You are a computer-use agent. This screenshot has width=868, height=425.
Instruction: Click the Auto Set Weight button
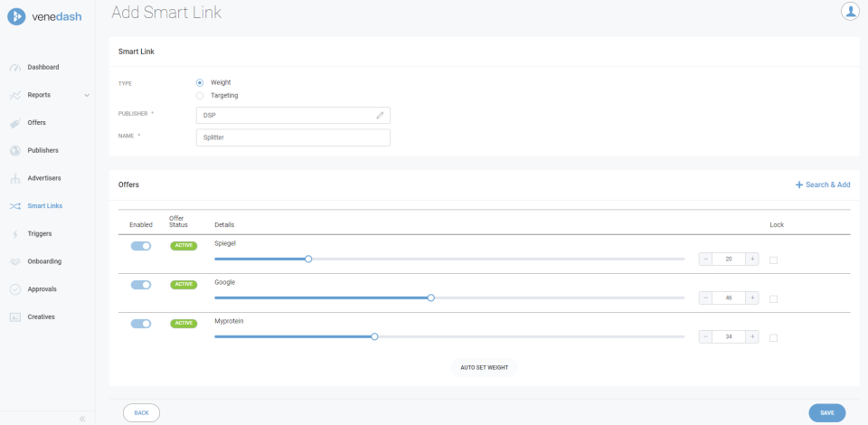[x=484, y=368]
